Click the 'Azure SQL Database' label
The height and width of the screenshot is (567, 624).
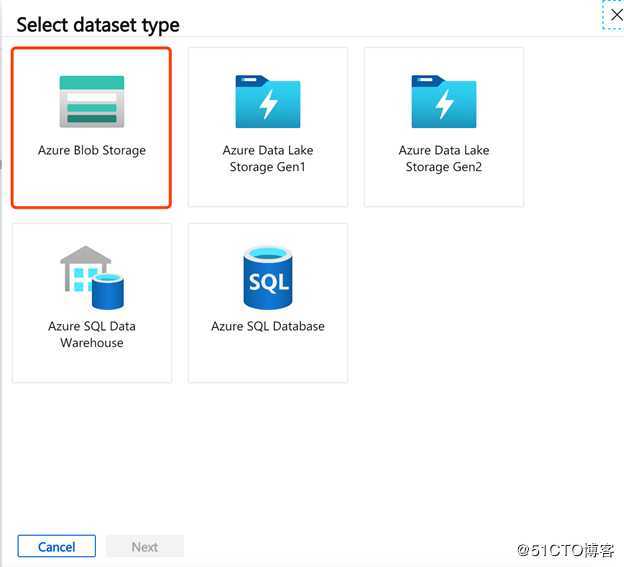[268, 326]
